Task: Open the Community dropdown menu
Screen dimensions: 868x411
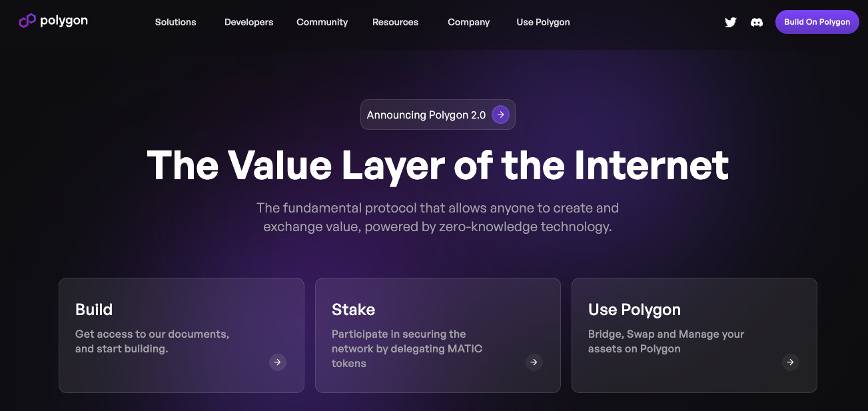Action: click(322, 22)
